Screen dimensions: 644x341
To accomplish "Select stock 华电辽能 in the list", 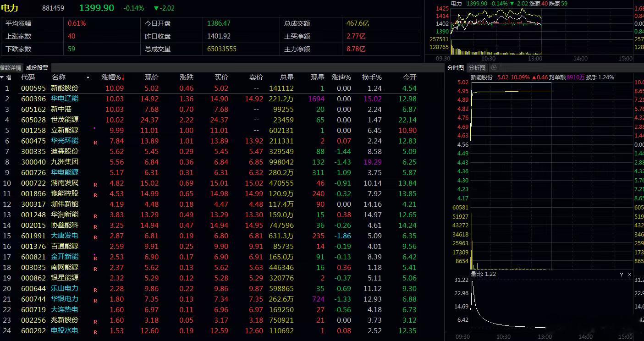I will (65, 99).
